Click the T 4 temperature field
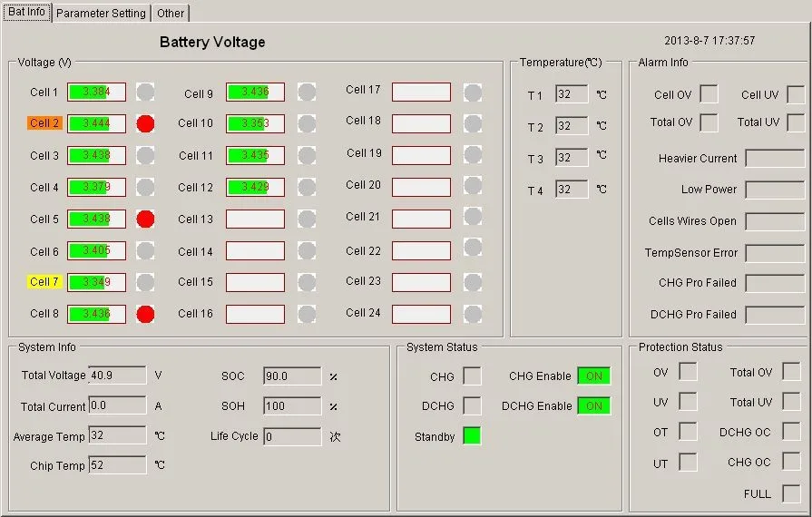Viewport: 812px width, 517px height. pos(572,190)
